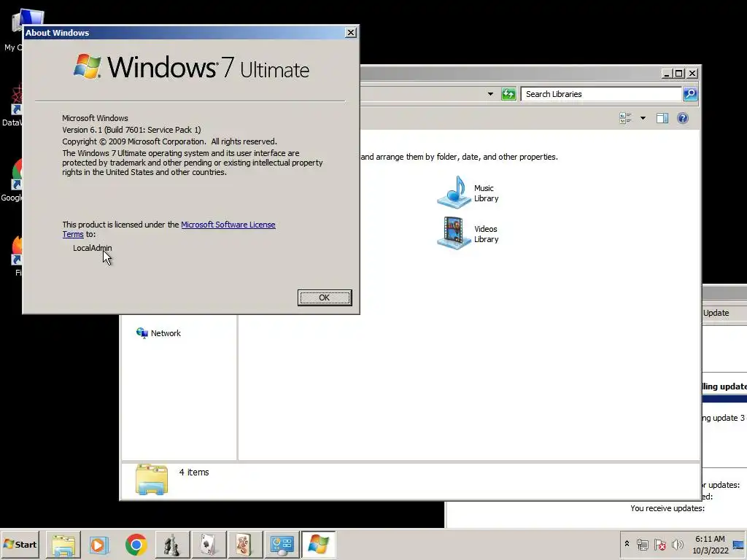Click the LocalAdmin licensee name
Screen dimensions: 747x560
[93, 248]
